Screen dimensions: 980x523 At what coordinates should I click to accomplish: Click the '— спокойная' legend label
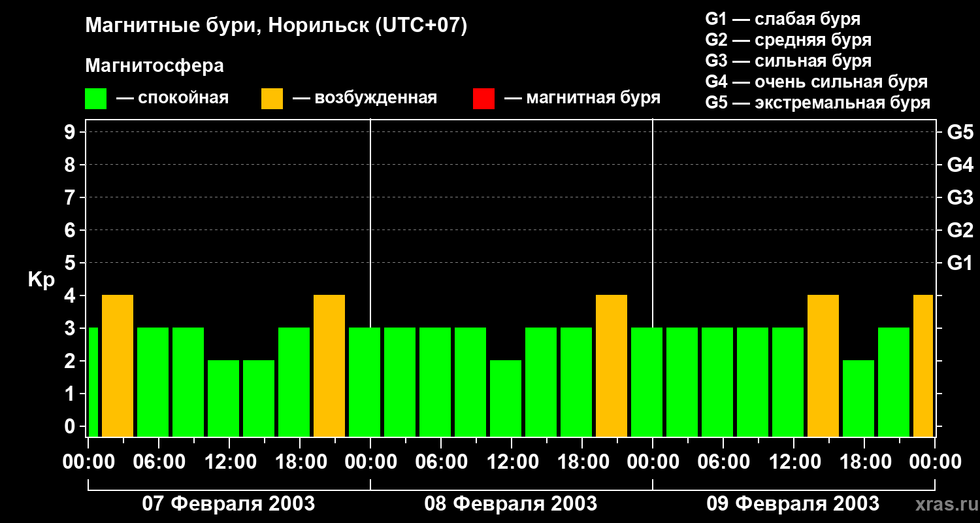click(172, 98)
